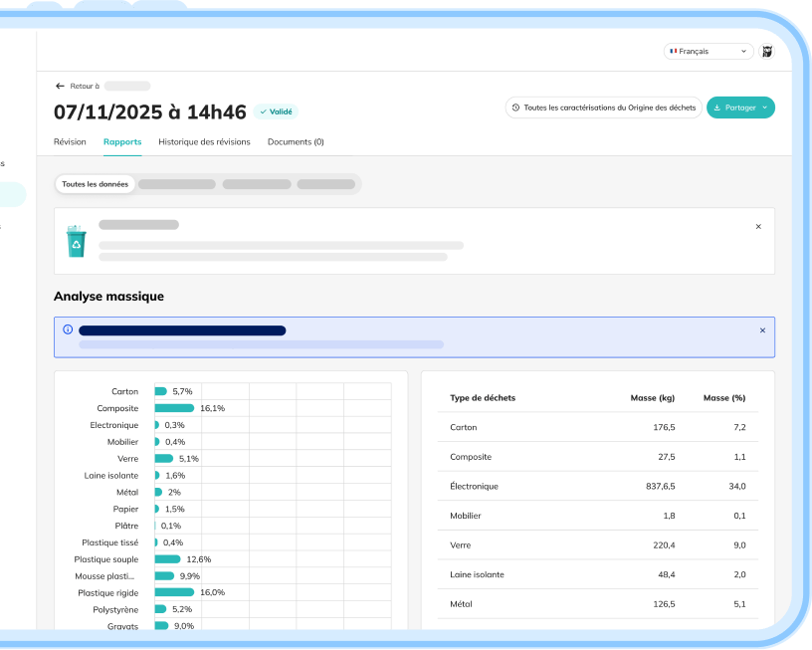Click the Validé status badge

click(276, 111)
